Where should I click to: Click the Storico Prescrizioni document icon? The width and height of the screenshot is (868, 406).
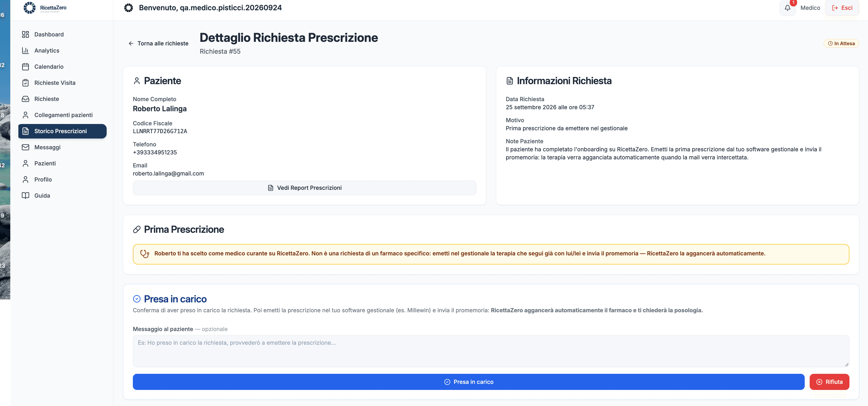(25, 131)
